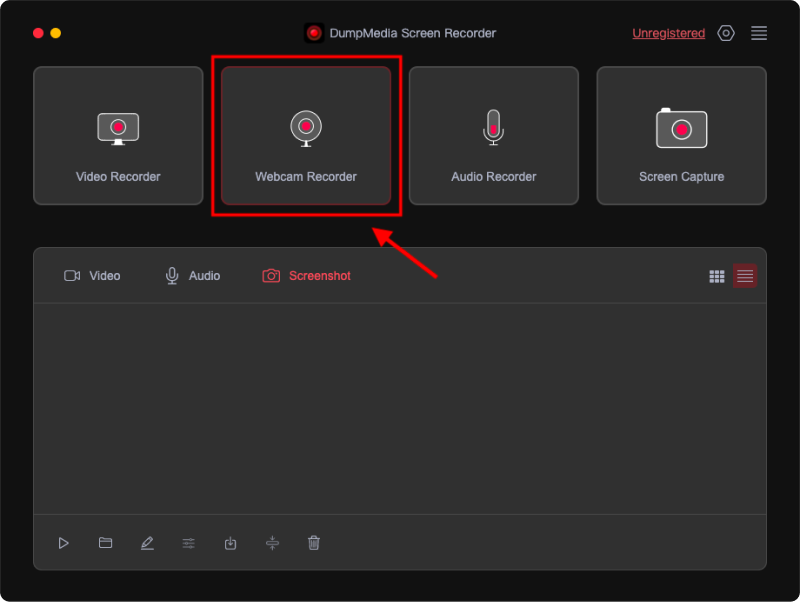Switch to the Audio tab
The height and width of the screenshot is (602, 800).
(x=193, y=276)
